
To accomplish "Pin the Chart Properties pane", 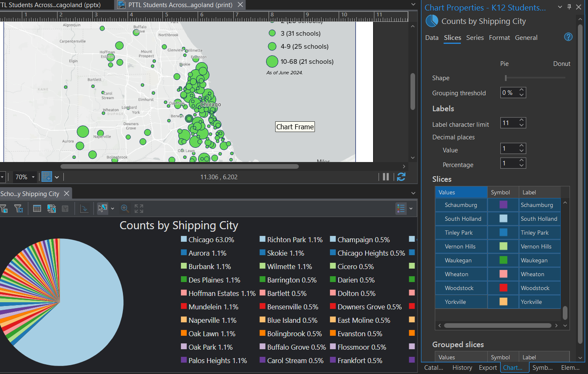I will (569, 7).
